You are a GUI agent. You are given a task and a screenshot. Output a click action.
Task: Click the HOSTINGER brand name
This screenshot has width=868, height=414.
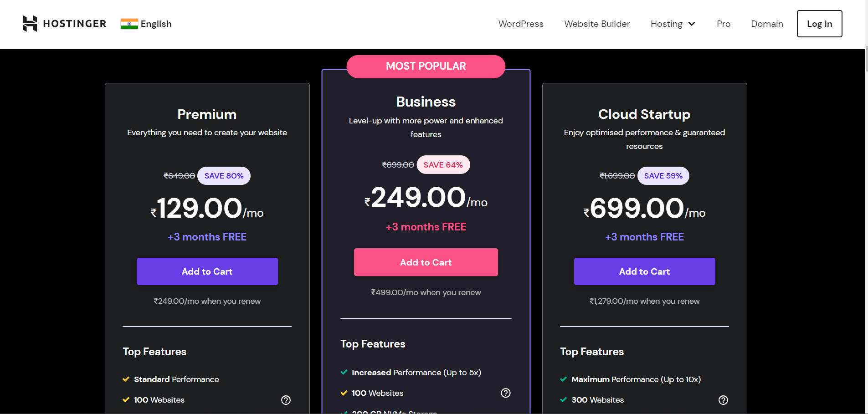75,24
